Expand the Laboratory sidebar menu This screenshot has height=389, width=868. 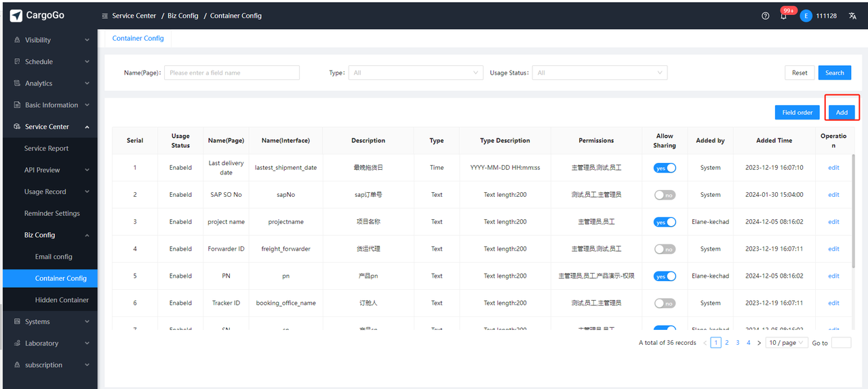pyautogui.click(x=87, y=344)
